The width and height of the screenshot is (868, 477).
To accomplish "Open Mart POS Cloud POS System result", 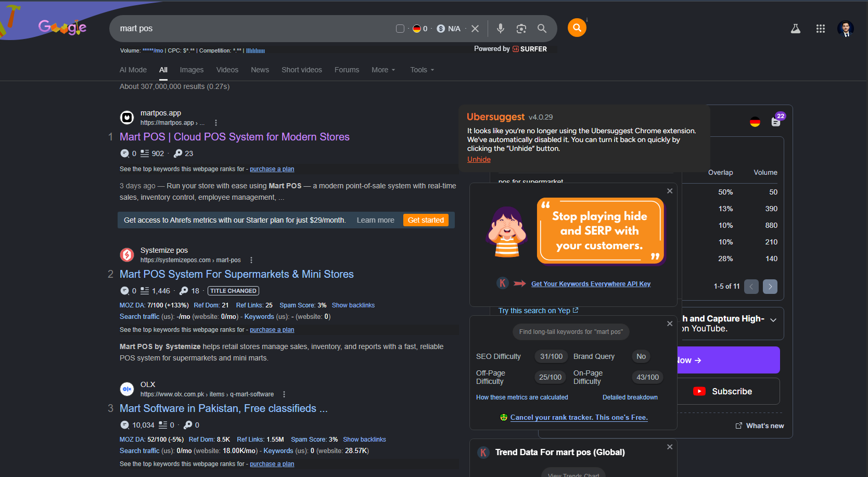I will pyautogui.click(x=235, y=137).
